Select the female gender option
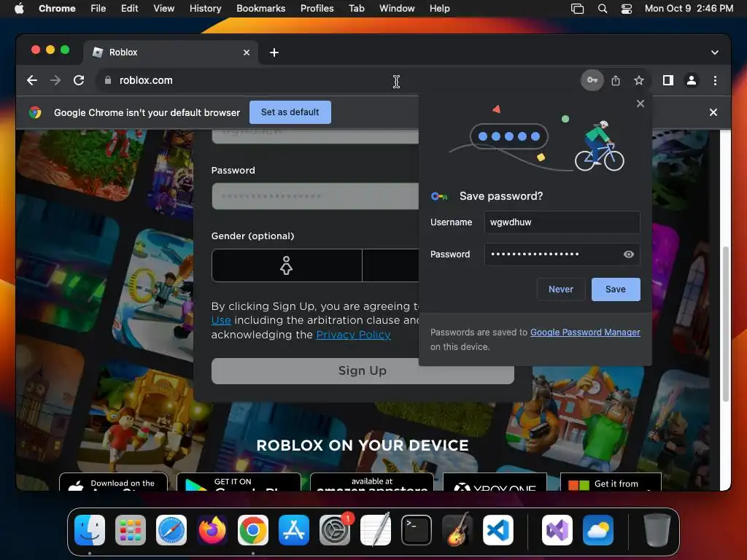Image resolution: width=747 pixels, height=560 pixels. (x=286, y=265)
